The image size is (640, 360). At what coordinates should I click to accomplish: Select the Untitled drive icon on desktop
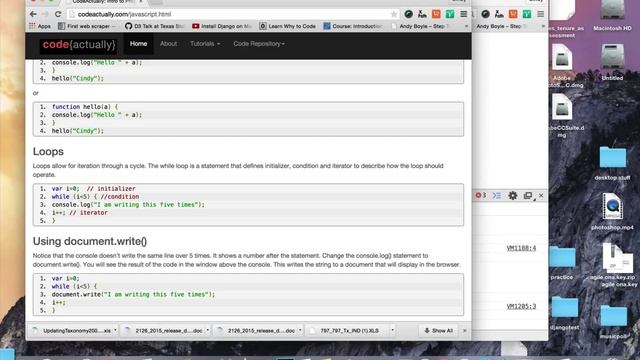click(612, 61)
